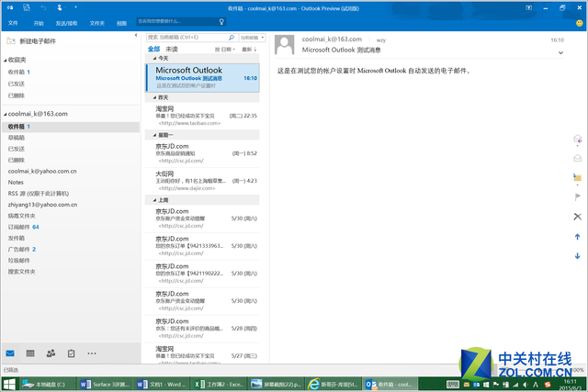Click the Tell Me search box in ribbon

coord(181,22)
